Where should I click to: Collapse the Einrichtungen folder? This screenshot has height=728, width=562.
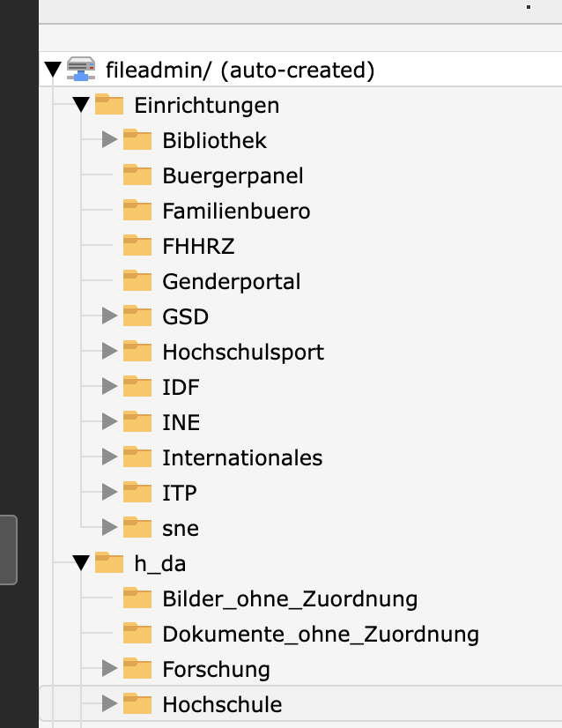(81, 105)
